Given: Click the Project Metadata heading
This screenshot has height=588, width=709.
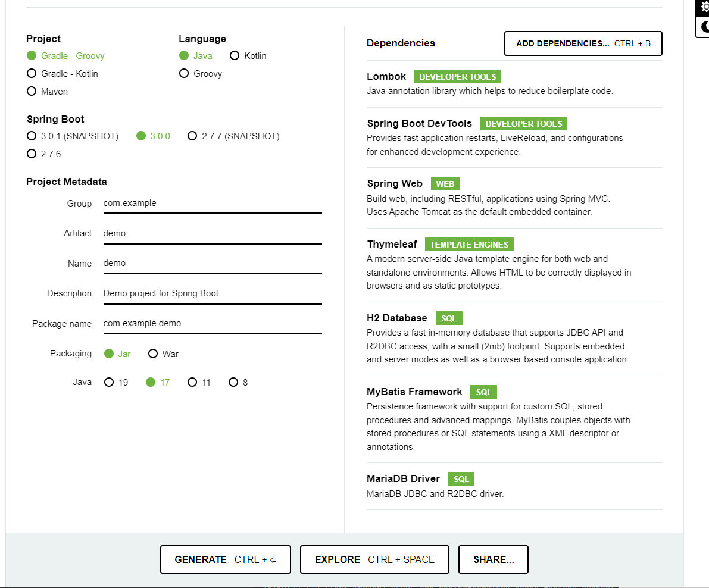Looking at the screenshot, I should [67, 182].
